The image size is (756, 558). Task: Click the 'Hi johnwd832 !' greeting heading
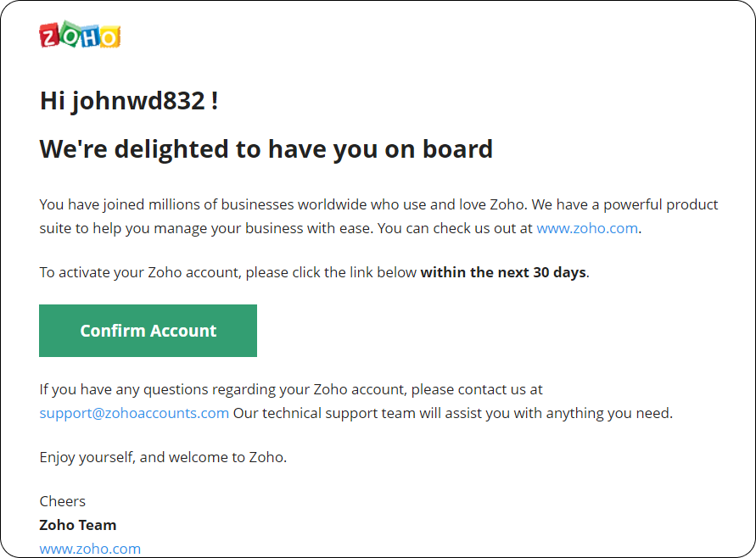[x=129, y=101]
